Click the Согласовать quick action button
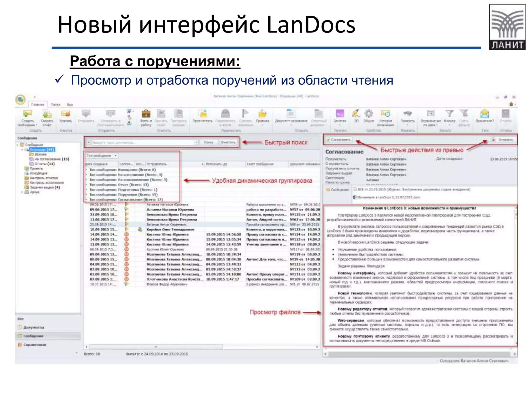The width and height of the screenshot is (532, 399). (x=339, y=140)
